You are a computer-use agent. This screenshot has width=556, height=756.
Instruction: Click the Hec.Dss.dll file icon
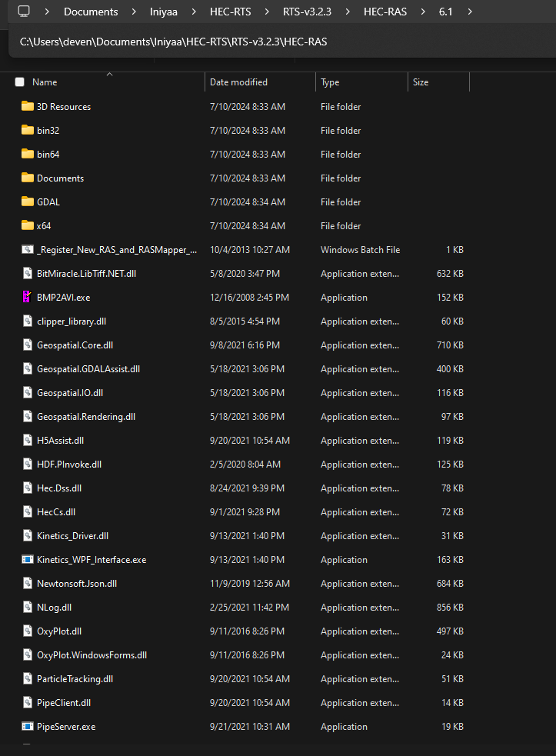28,488
